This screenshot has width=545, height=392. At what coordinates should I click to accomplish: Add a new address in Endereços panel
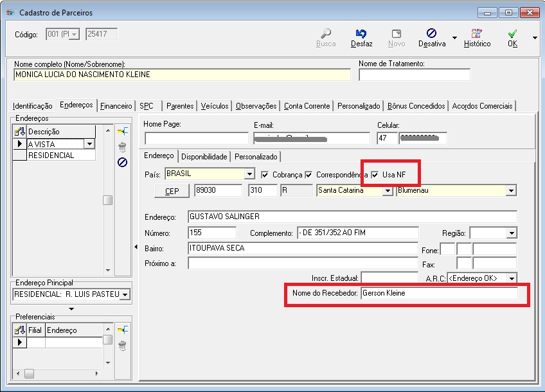coord(122,131)
